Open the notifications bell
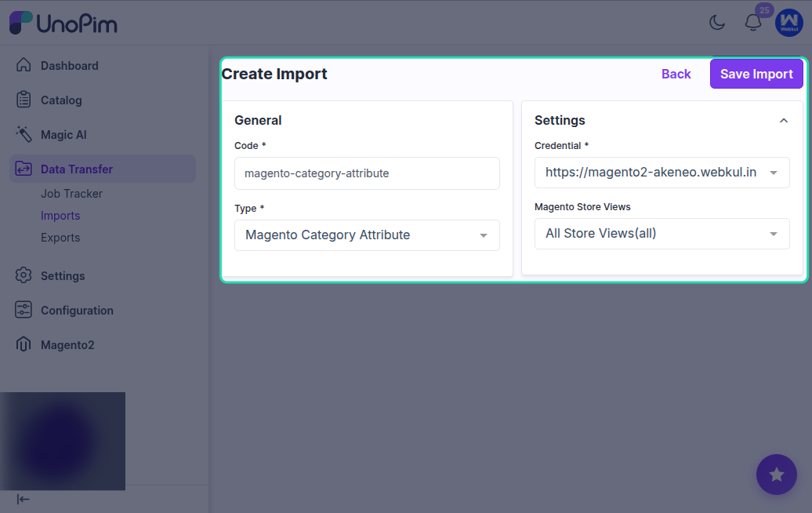 coord(753,22)
